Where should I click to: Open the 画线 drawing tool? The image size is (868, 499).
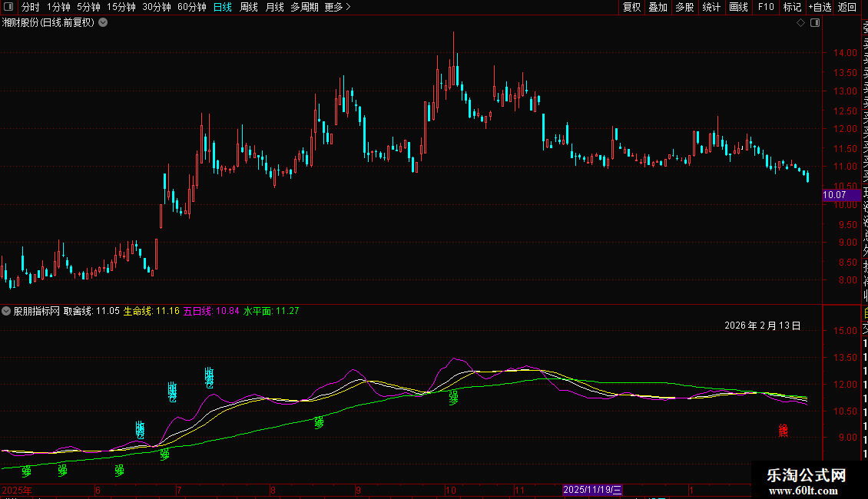(738, 7)
